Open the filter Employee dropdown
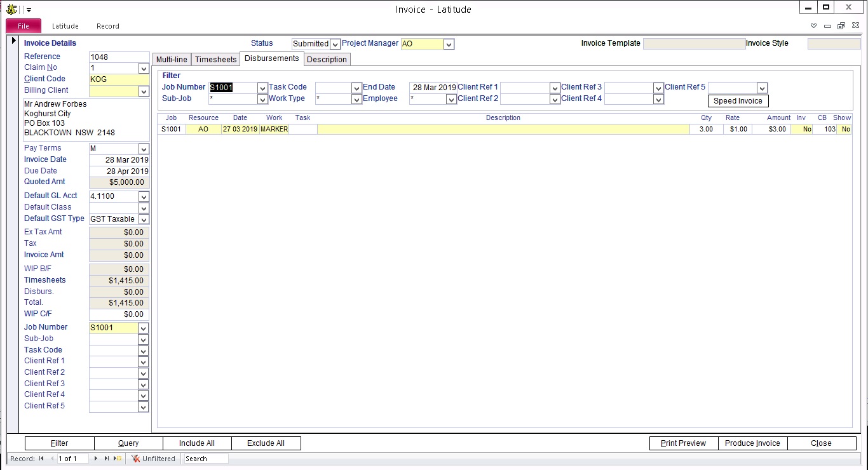The image size is (868, 470). pyautogui.click(x=451, y=99)
